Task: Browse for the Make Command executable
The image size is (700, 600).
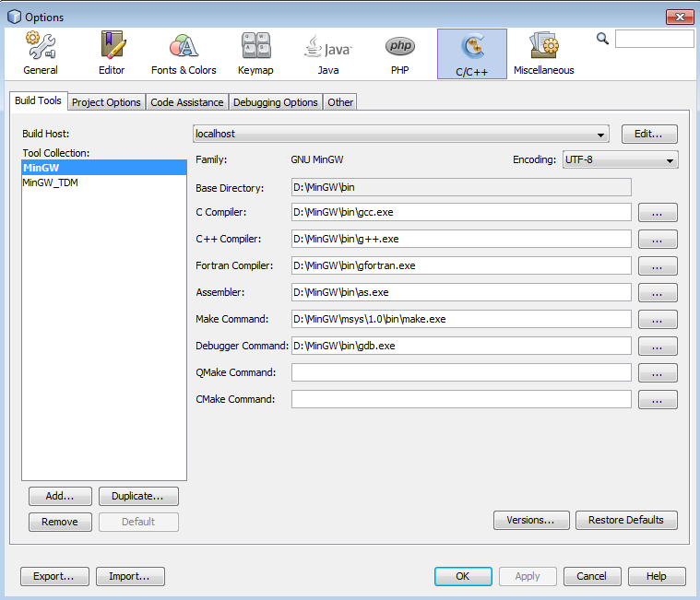Action: tap(658, 320)
